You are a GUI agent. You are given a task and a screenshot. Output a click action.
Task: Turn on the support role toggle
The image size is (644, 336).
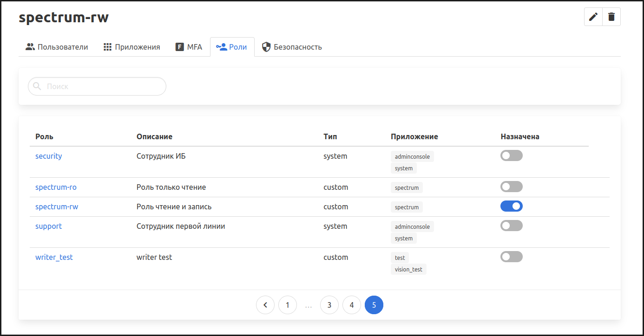click(511, 226)
